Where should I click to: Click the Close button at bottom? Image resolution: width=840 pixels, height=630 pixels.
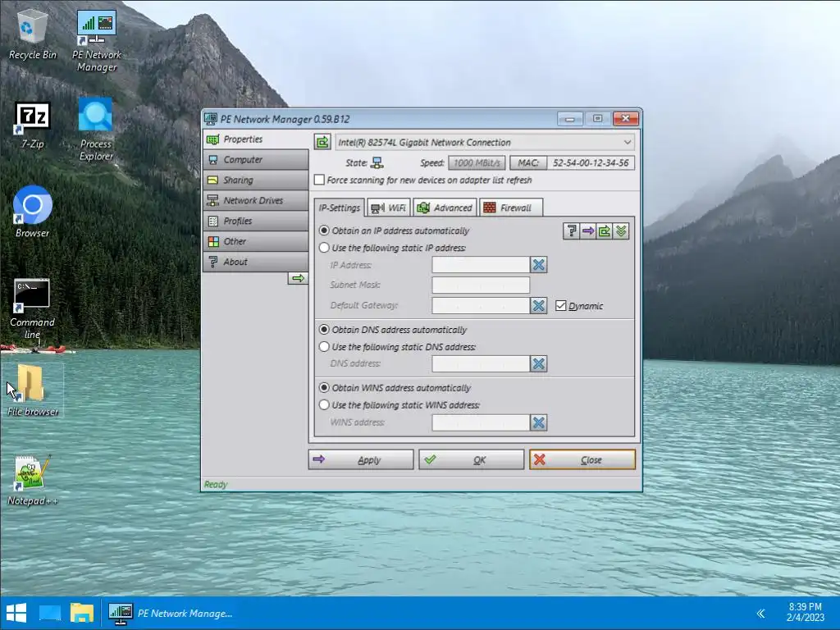point(582,459)
